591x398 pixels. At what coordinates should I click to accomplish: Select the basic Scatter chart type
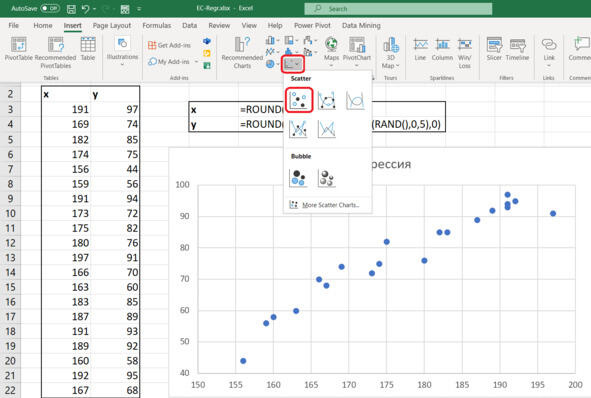click(299, 100)
